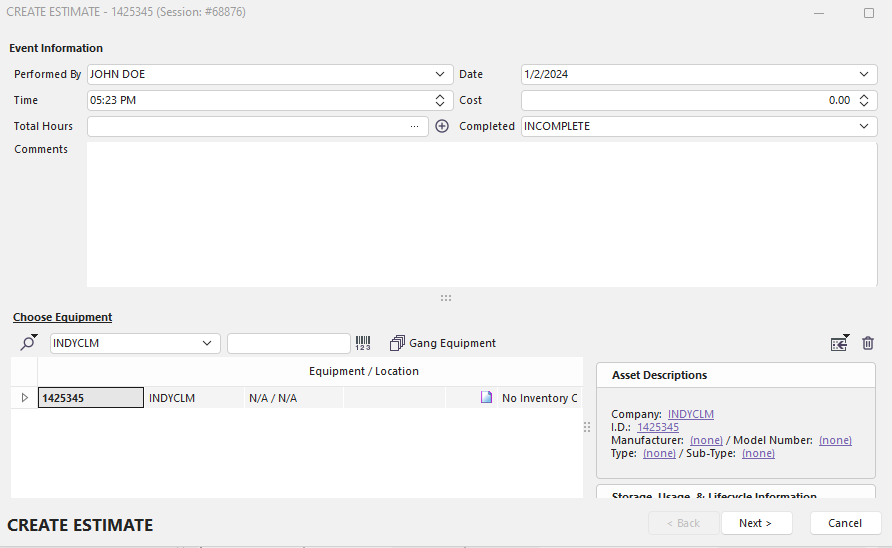Screen dimensions: 892x548
Task: Click the equipment search magnifier icon
Action: click(28, 343)
